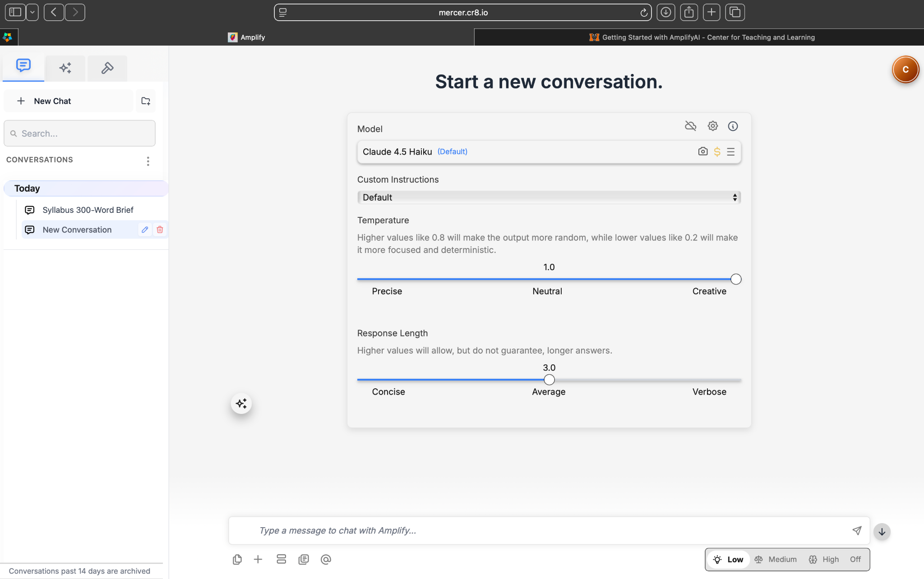Image resolution: width=924 pixels, height=579 pixels.
Task: Open the Custom Instructions Default dropdown
Action: 549,198
